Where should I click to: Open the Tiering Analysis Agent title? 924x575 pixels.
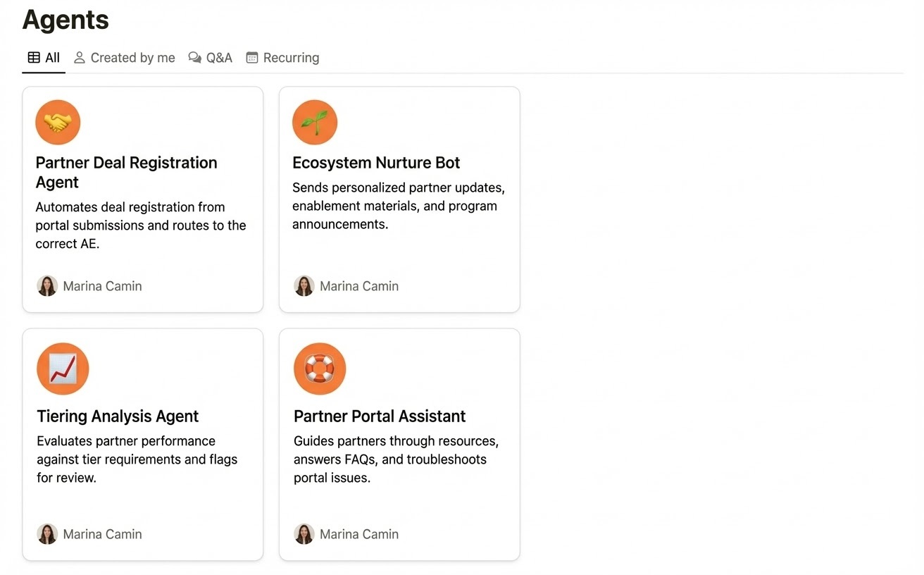click(x=118, y=416)
